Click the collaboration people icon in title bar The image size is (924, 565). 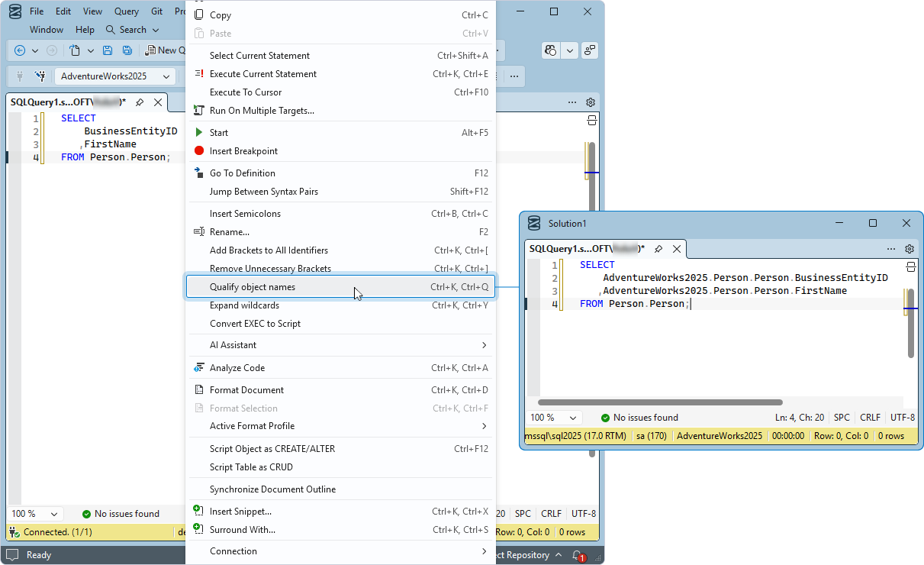[x=551, y=50]
